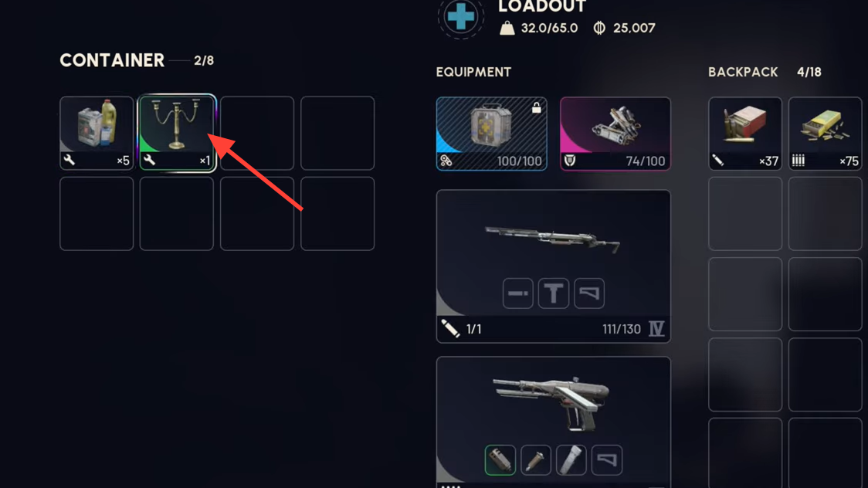Select the green-highlighted muzzle attachment on pistol
Image resolution: width=868 pixels, height=488 pixels.
(500, 460)
